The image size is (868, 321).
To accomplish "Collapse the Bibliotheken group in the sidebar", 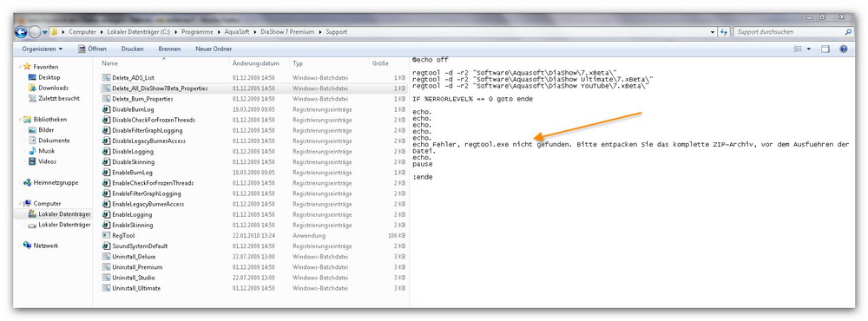I will point(21,119).
